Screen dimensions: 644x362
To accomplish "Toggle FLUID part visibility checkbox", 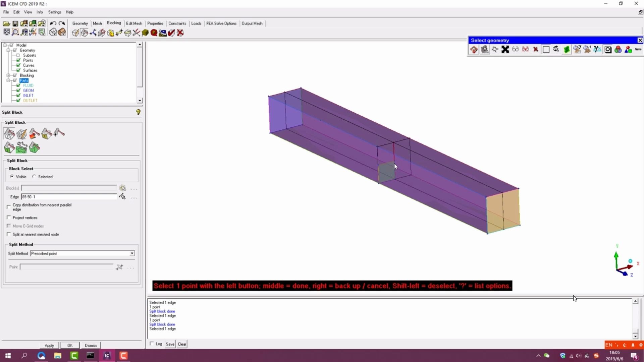I will click(x=18, y=85).
